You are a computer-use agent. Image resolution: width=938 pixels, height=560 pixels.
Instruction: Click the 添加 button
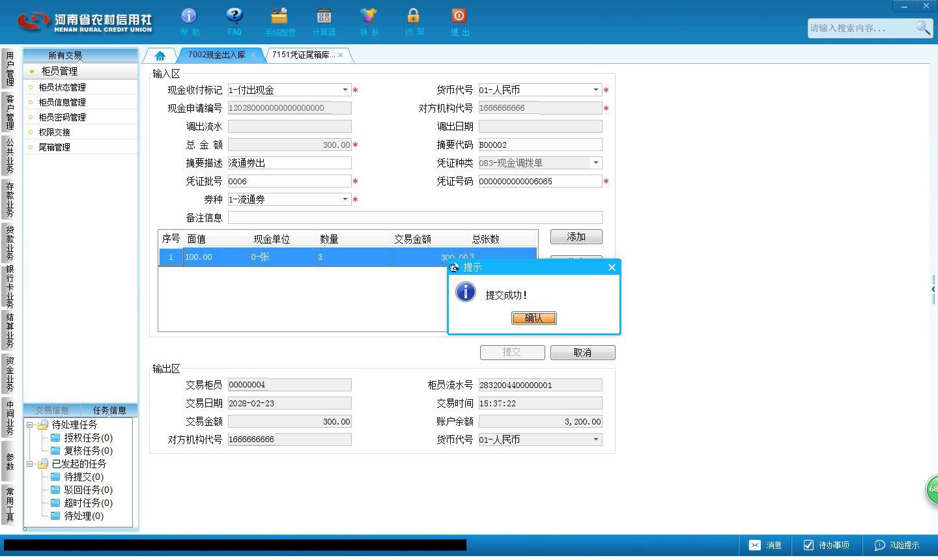click(576, 237)
